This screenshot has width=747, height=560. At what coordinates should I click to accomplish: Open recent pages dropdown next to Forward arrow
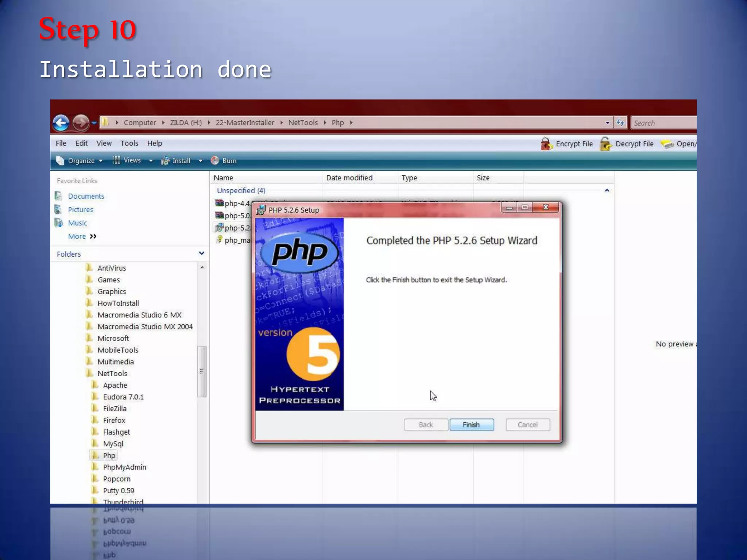click(94, 123)
